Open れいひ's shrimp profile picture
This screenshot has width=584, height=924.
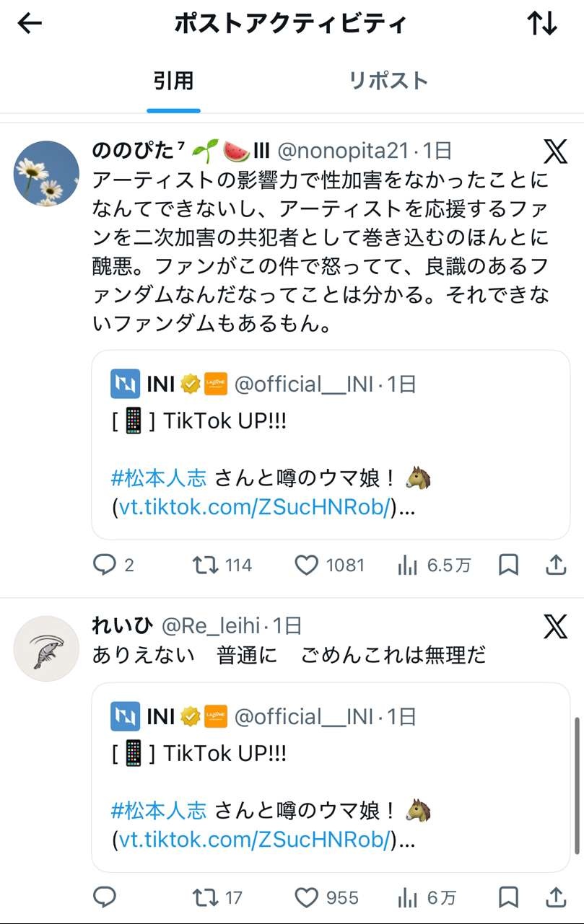[47, 648]
